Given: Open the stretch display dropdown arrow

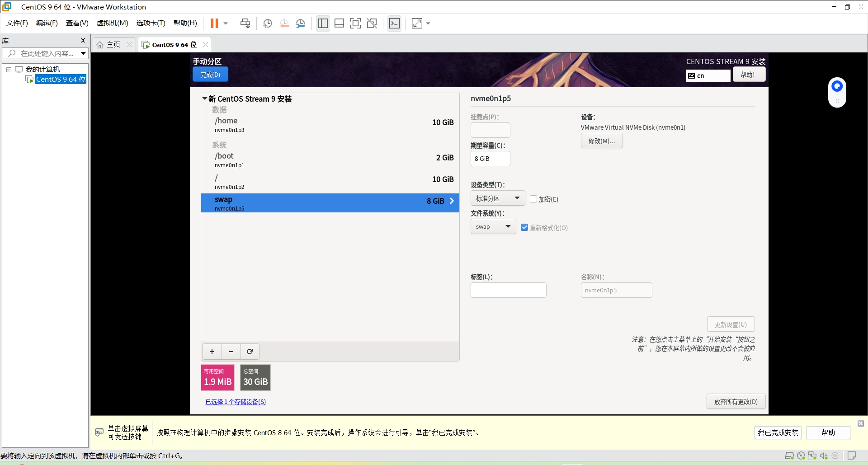Looking at the screenshot, I should [x=428, y=23].
